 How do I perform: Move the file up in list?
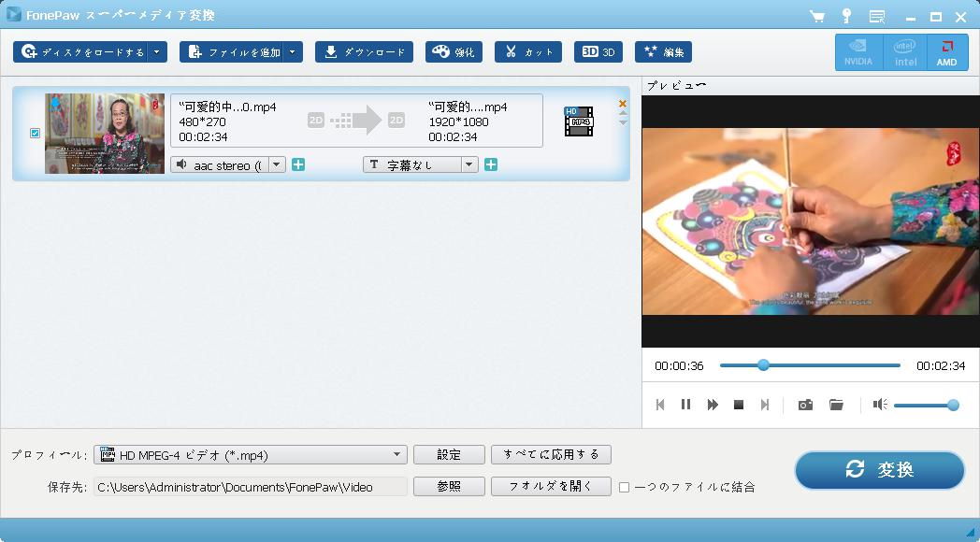pos(623,113)
